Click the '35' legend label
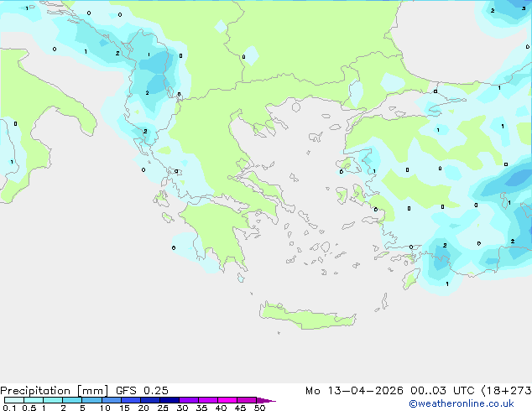 pyautogui.click(x=201, y=408)
